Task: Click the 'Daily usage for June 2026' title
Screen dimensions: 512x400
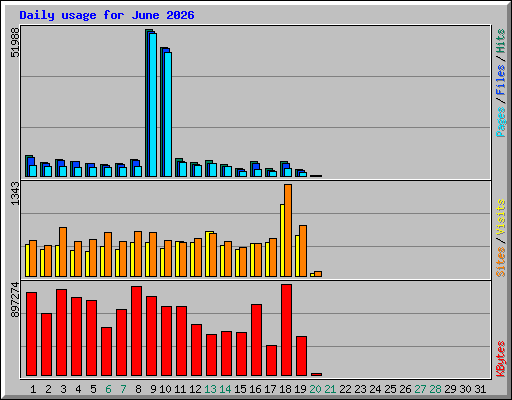Action: (107, 15)
